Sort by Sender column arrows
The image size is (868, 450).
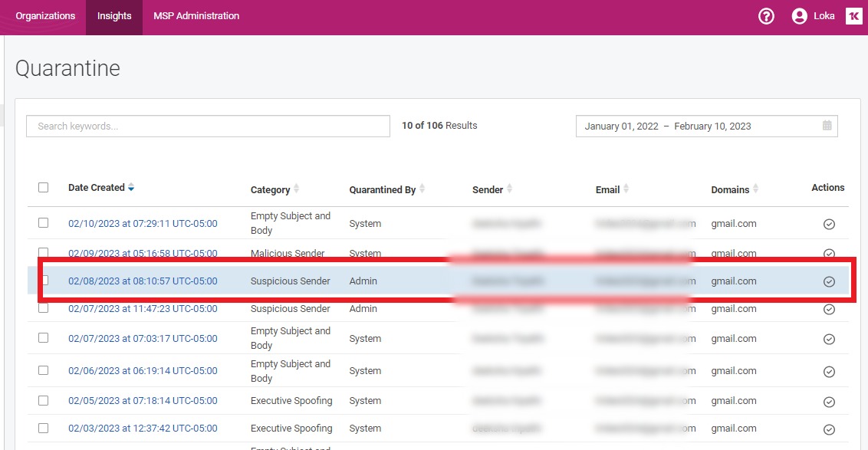[x=509, y=189]
